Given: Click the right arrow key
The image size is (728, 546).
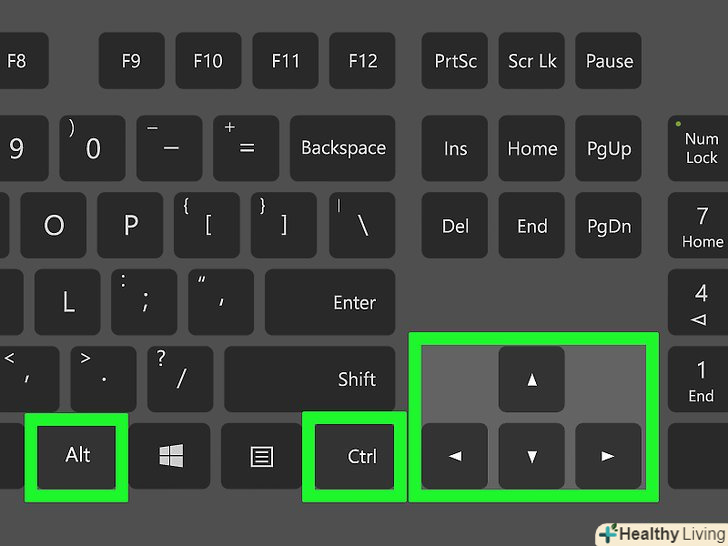Looking at the screenshot, I should pos(608,455).
